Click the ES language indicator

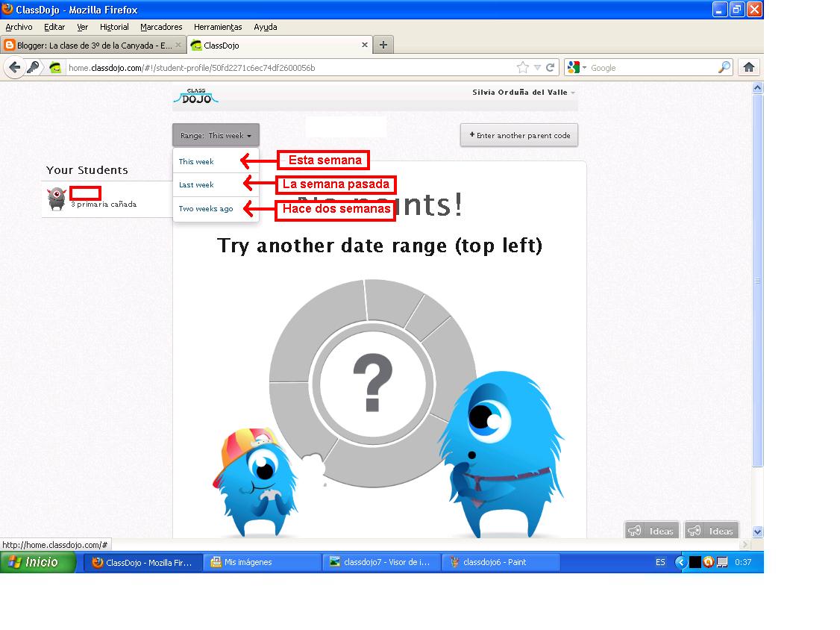tap(660, 562)
